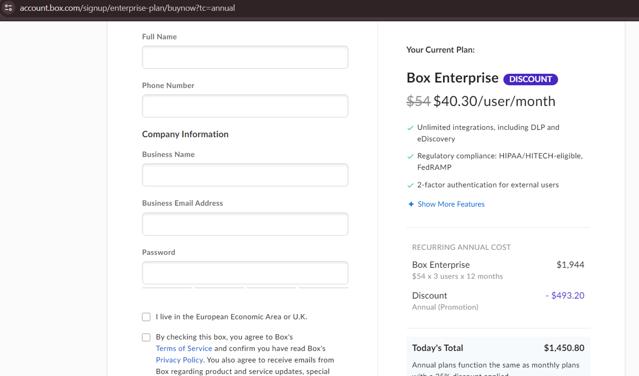Focus the Full Name input field
This screenshot has height=376, width=639.
[245, 57]
